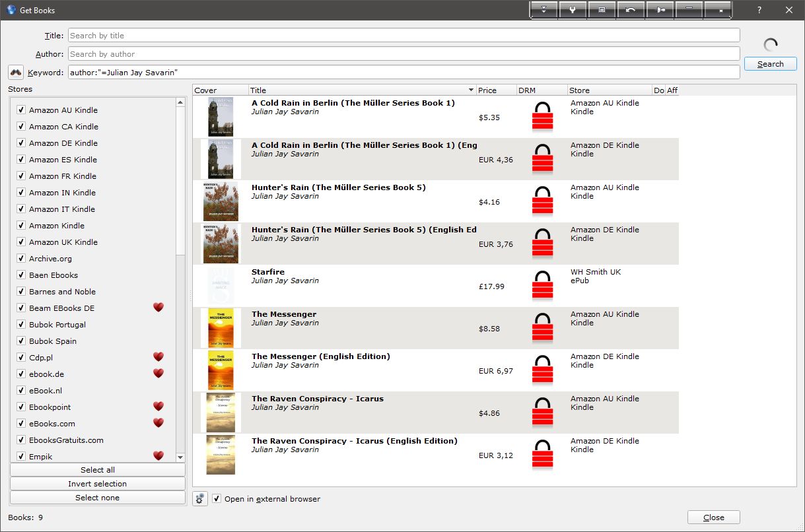Click the red heart beside Cdp.pl
The image size is (805, 532).
158,356
